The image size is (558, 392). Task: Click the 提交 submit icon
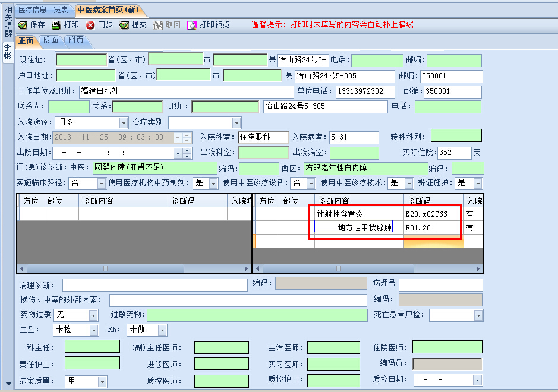(x=124, y=25)
